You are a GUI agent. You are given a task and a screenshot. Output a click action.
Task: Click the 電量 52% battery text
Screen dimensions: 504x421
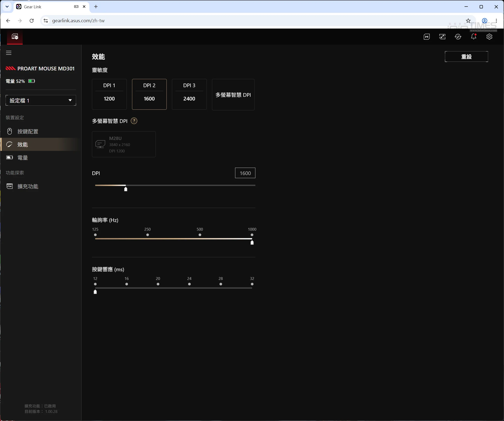point(15,81)
